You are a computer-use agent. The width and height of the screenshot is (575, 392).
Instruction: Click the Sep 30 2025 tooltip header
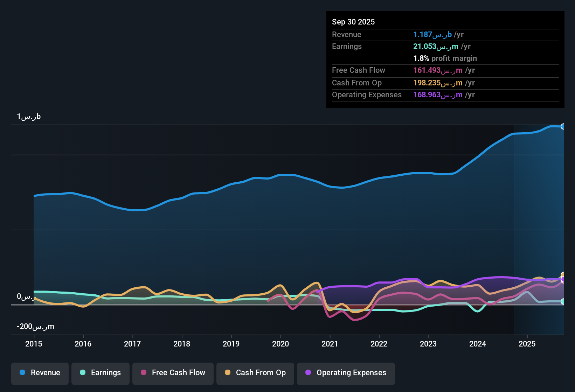click(x=353, y=22)
